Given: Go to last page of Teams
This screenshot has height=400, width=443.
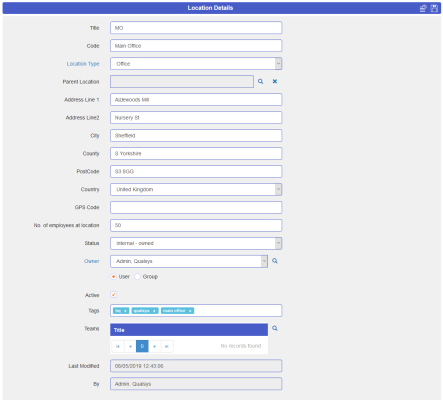Looking at the screenshot, I should (x=167, y=346).
